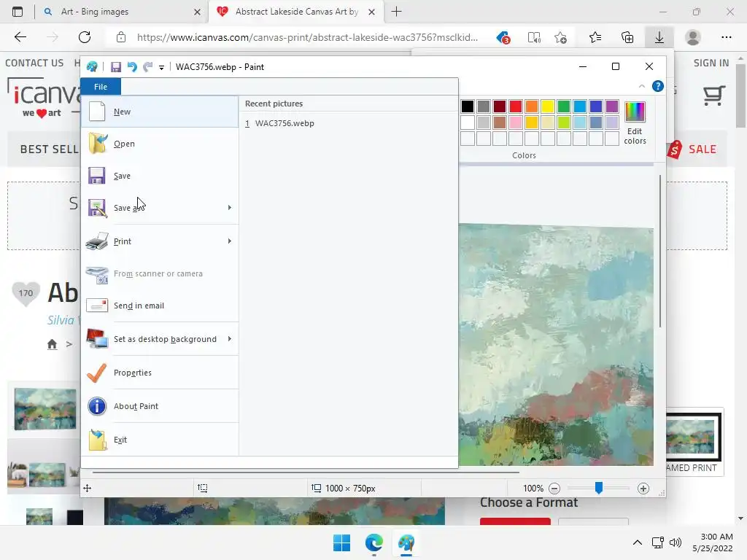Viewport: 747px width, 560px height.
Task: Open the clock and date 3:00 AM
Action: coord(713,542)
